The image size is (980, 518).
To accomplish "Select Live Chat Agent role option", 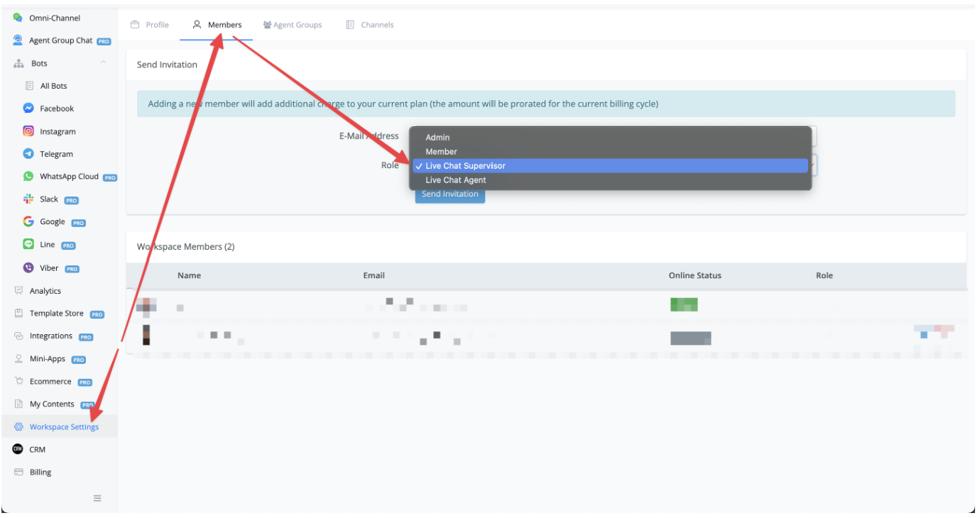I will pyautogui.click(x=455, y=180).
